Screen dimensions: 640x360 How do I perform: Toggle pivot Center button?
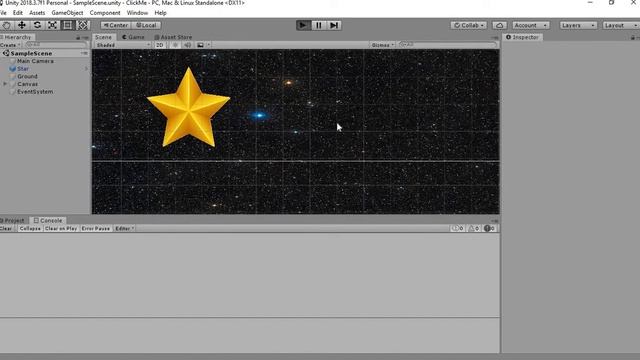116,25
